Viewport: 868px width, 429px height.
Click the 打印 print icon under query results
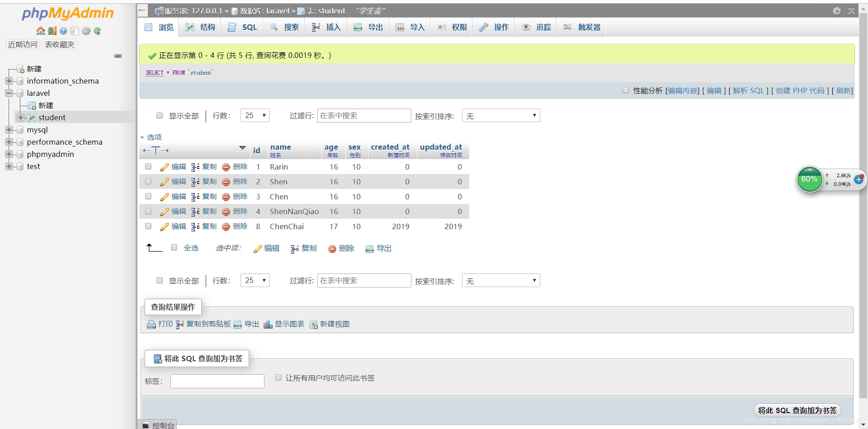151,324
